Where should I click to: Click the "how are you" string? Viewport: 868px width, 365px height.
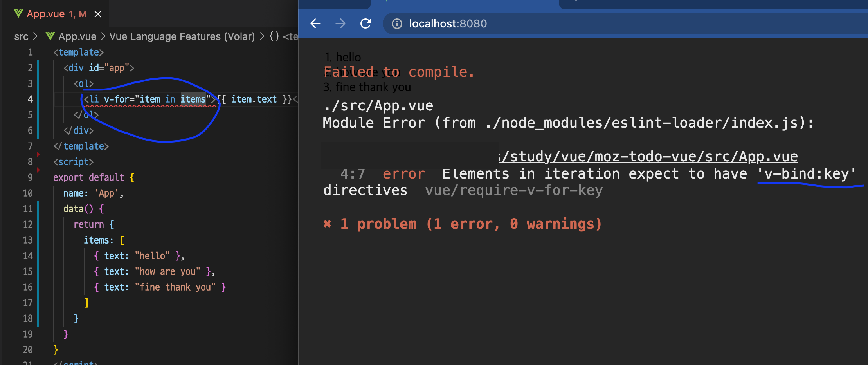pyautogui.click(x=167, y=271)
